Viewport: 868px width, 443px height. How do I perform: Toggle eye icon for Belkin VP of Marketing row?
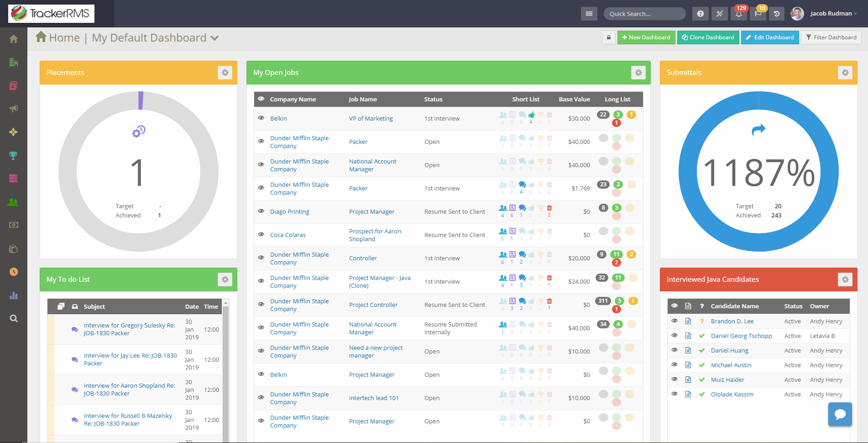261,118
